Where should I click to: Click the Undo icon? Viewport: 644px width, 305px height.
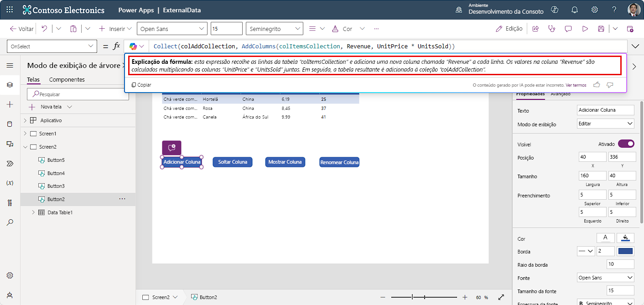coord(44,29)
